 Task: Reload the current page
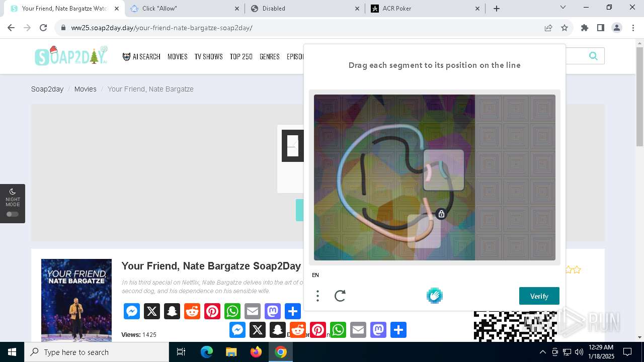43,28
